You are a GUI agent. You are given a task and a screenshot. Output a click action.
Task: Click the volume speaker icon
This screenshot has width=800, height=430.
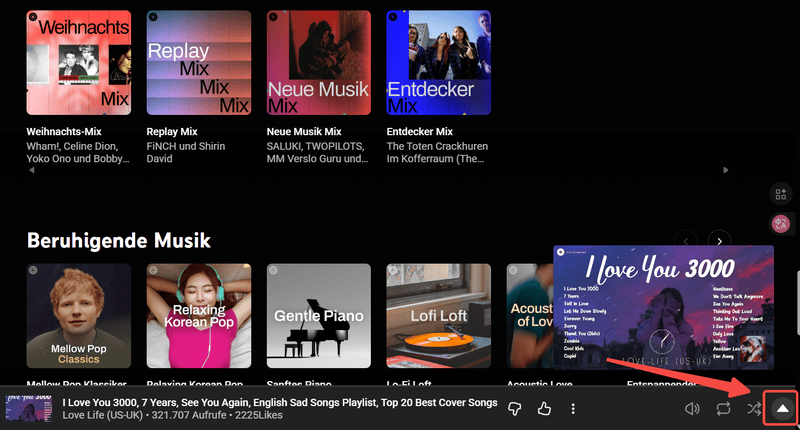(691, 408)
